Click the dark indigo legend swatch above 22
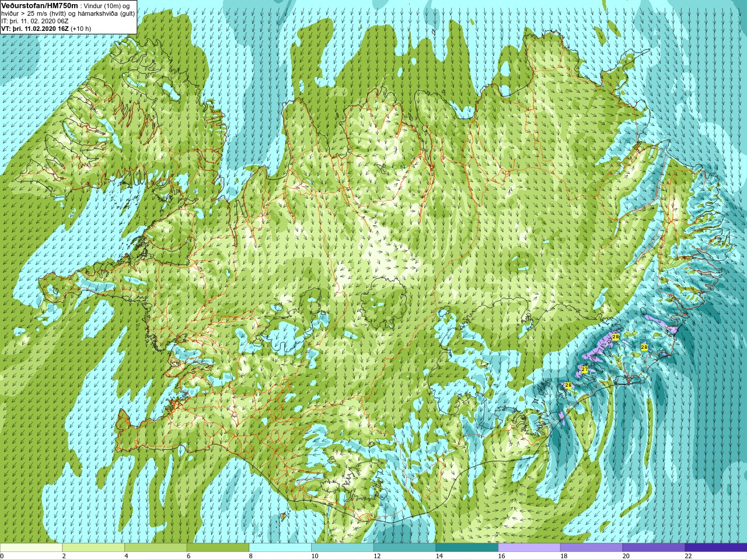This screenshot has height=560, width=747. [715, 548]
